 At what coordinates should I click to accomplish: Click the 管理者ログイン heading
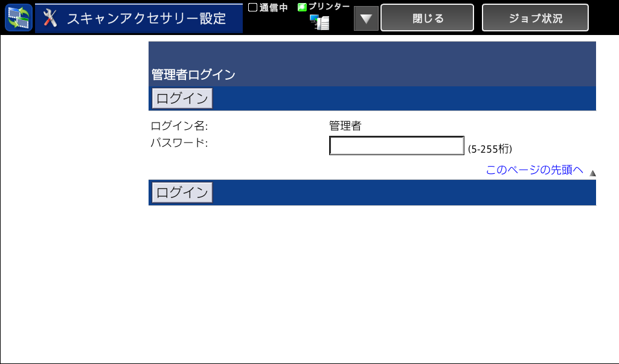coord(193,75)
